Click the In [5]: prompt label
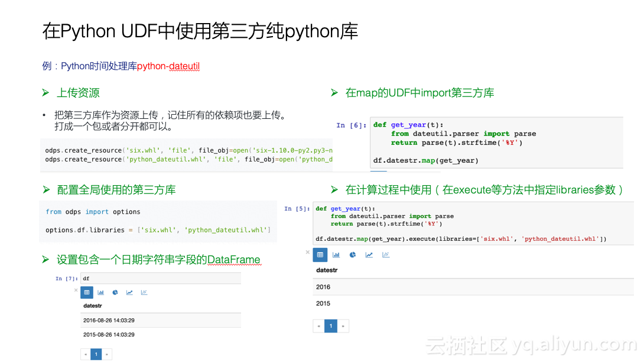Viewport: 644px width, 362px height. coord(297,209)
